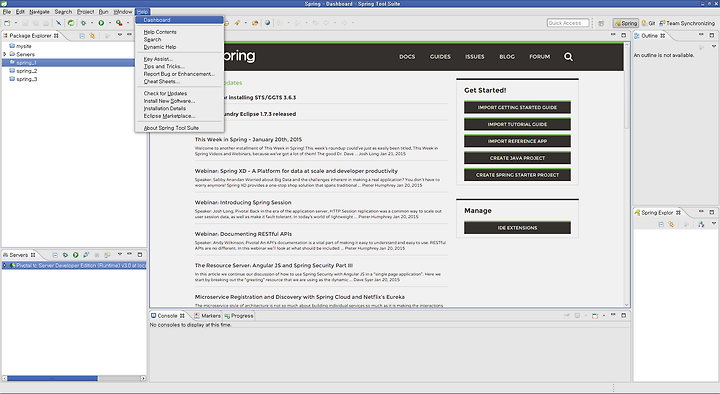The width and height of the screenshot is (720, 394).
Task: Click the blue pen toolbar icon
Action: [58, 23]
